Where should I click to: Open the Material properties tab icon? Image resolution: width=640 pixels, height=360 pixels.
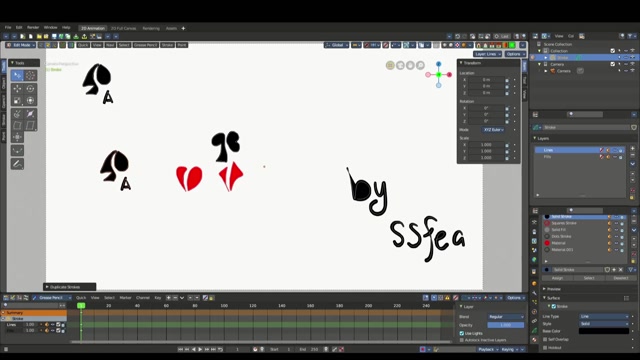point(534,340)
